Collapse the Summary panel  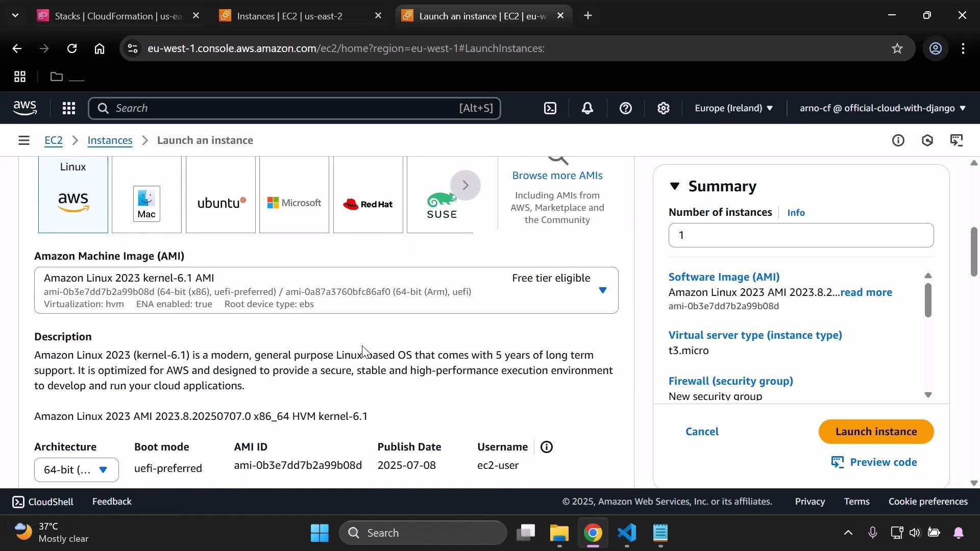point(675,186)
